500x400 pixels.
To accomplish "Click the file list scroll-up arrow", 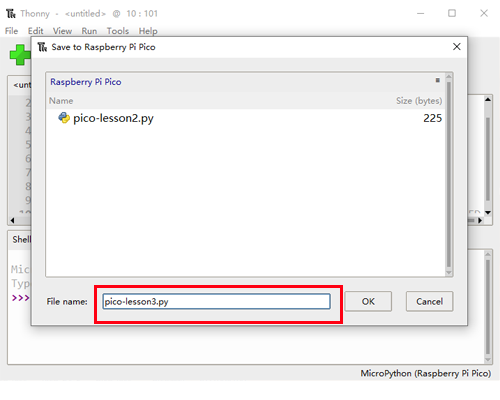I will (449, 77).
